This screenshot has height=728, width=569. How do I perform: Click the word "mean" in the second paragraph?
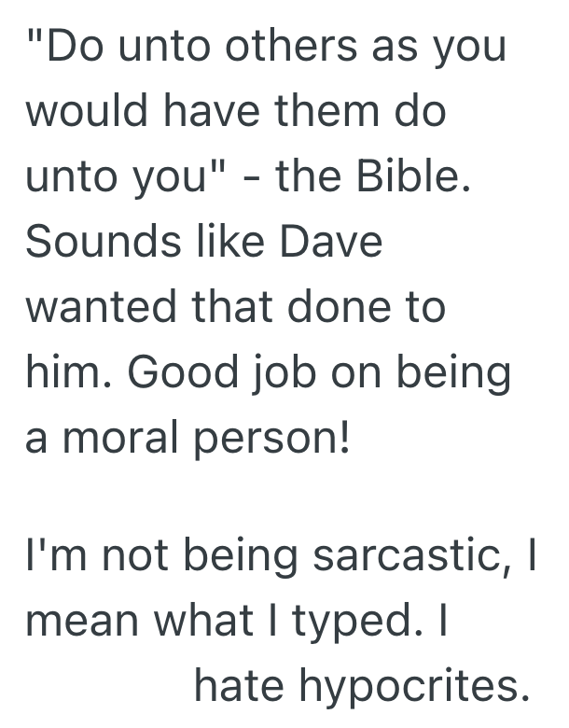(x=83, y=623)
